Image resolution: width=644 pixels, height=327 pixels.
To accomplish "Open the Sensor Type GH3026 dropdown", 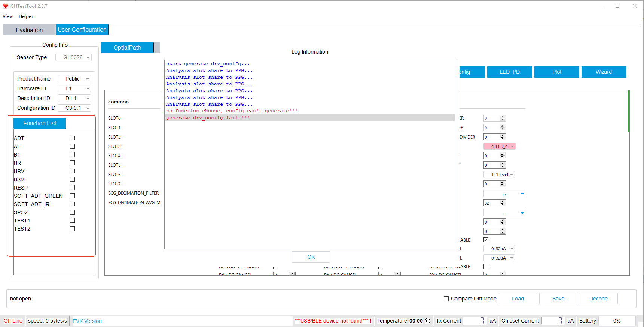I will coord(73,57).
